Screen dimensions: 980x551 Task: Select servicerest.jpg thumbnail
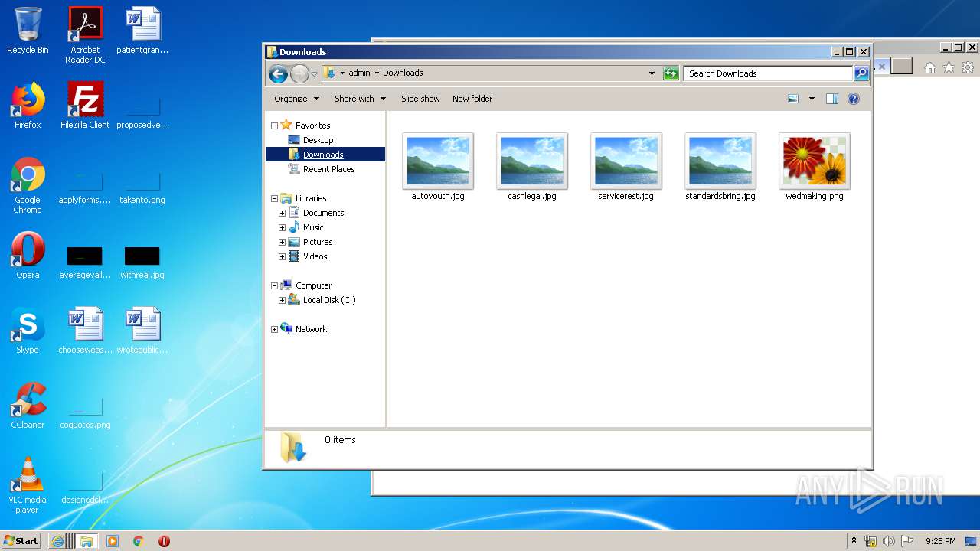click(x=626, y=168)
